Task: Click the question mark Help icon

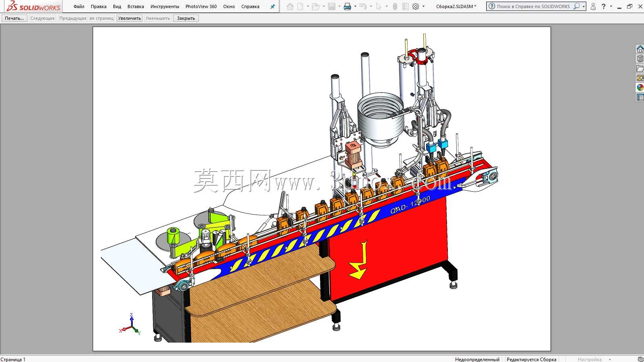Action: [x=604, y=6]
